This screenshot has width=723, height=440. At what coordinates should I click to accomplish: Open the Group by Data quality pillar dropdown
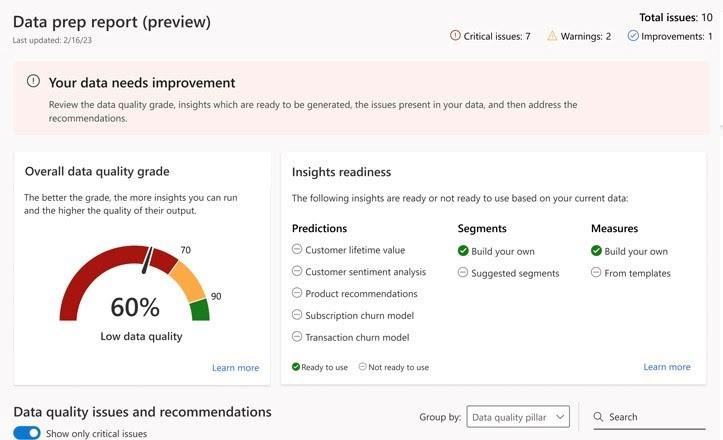click(x=518, y=417)
